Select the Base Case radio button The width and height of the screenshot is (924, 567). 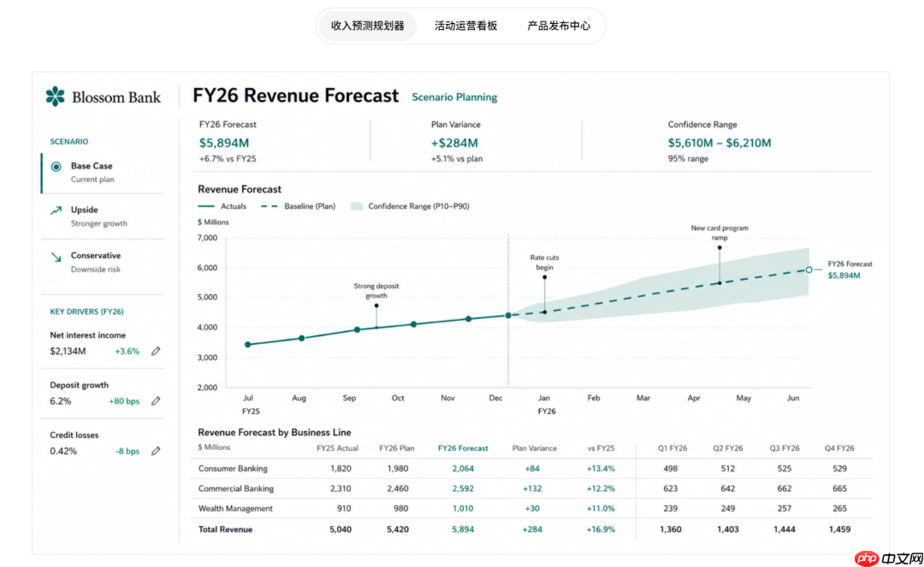click(56, 167)
